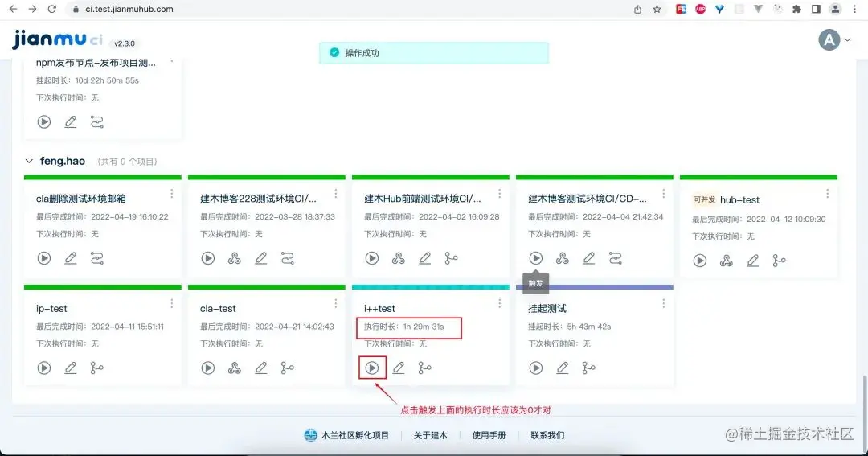Edit the npm发布节点 project
Viewport: 868px width, 456px height.
click(70, 122)
